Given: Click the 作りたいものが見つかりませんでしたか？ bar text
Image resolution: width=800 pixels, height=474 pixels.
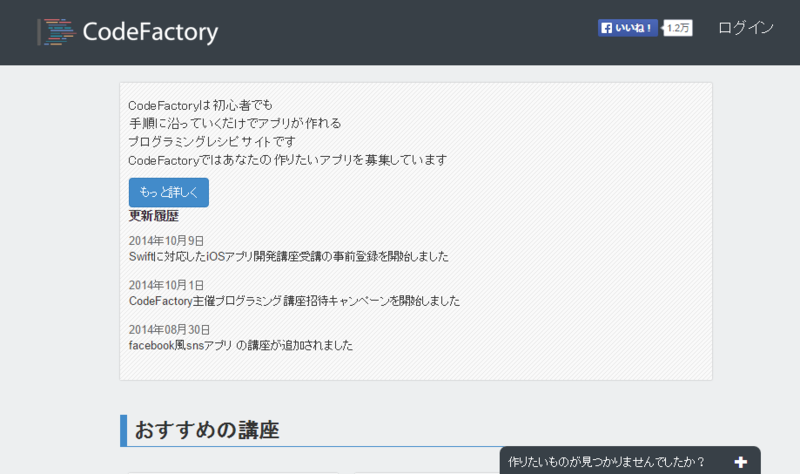Looking at the screenshot, I should coord(606,462).
